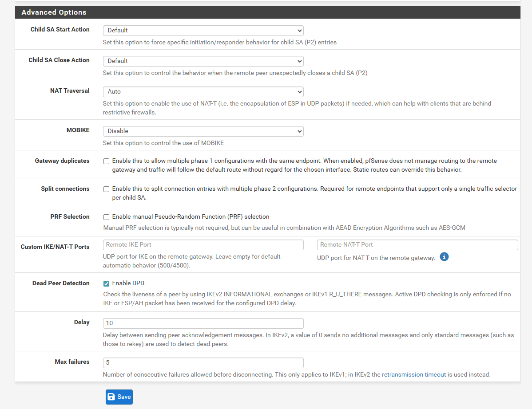The width and height of the screenshot is (532, 409).
Task: Click into the Remote IKE Port field
Action: click(x=203, y=245)
